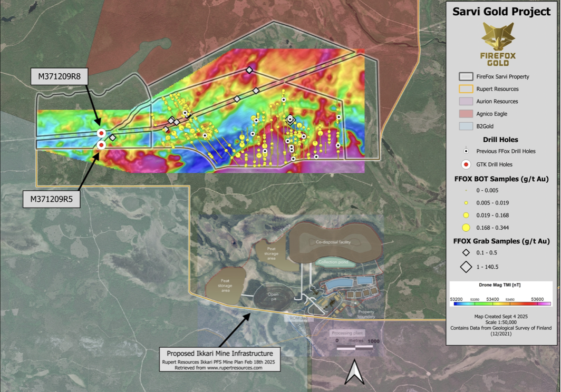Click the Map Created Sept 4 2025 text

(x=501, y=317)
